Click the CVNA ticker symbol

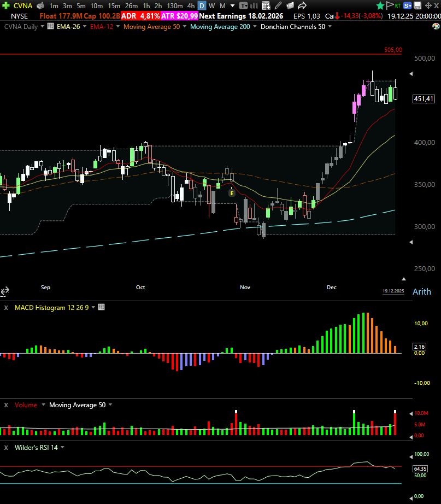point(23,6)
